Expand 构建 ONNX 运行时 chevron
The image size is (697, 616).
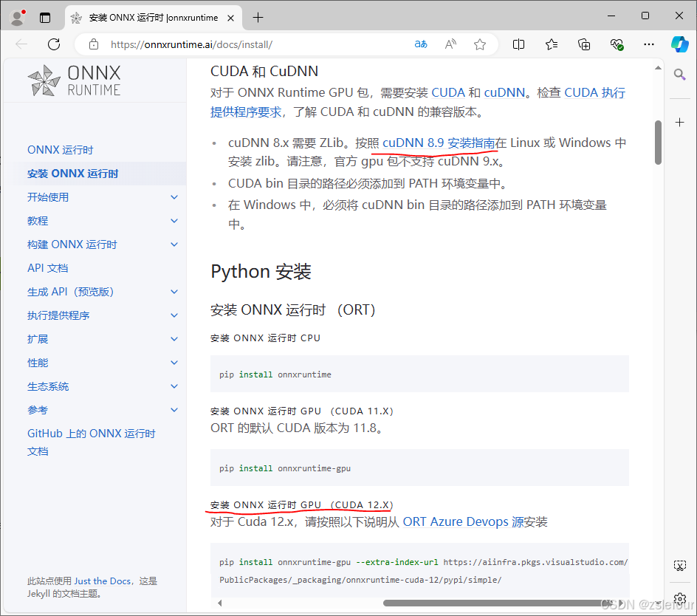click(x=174, y=244)
